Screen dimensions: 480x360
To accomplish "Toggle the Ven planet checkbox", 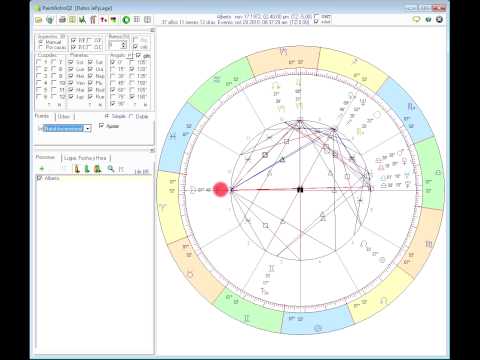I will point(71,83).
